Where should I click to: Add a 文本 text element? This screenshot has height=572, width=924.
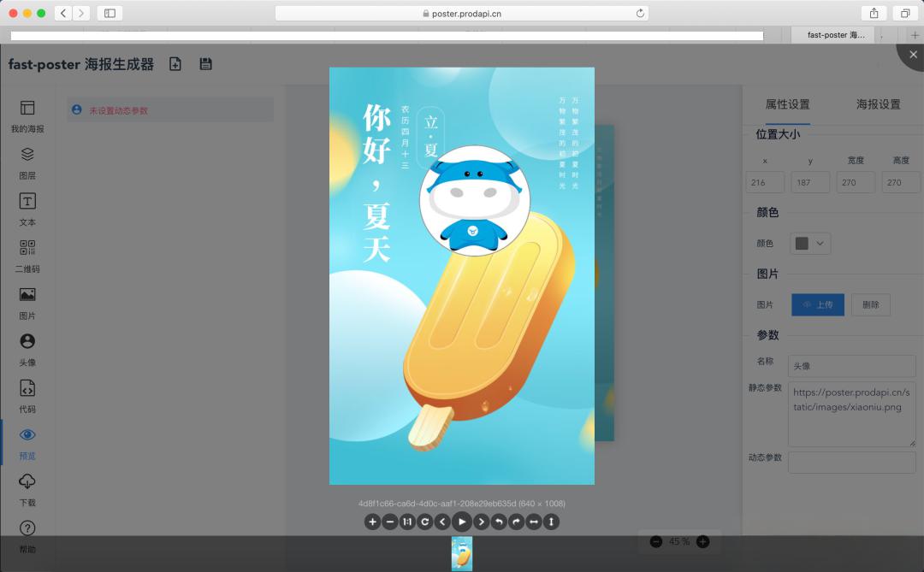point(27,209)
